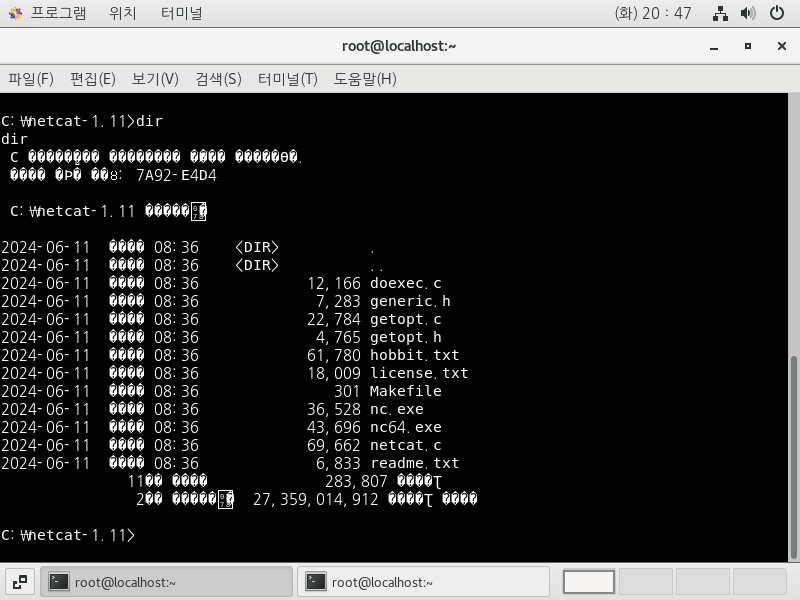
Task: Click the power icon in the top panel
Action: pyautogui.click(x=777, y=13)
